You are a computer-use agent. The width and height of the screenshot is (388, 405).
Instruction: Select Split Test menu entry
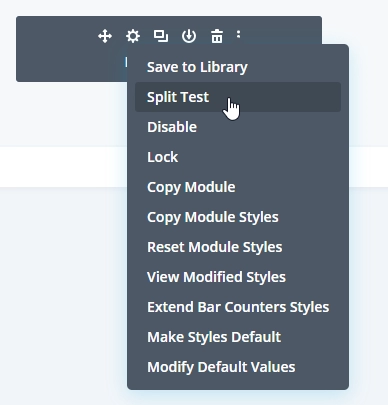(238, 97)
